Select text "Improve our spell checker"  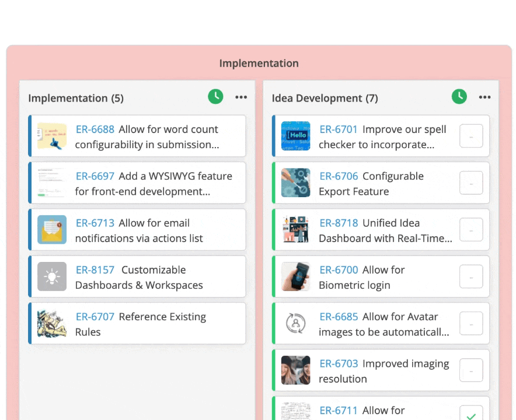coord(382,137)
